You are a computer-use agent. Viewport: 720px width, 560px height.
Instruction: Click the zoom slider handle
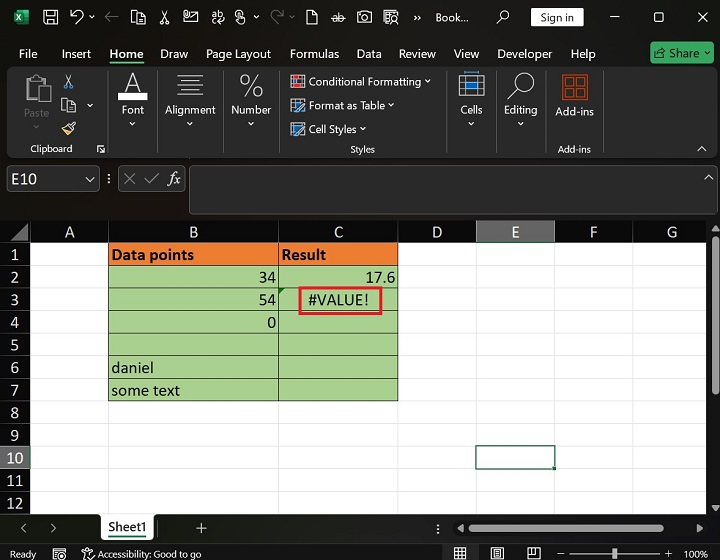pyautogui.click(x=614, y=553)
